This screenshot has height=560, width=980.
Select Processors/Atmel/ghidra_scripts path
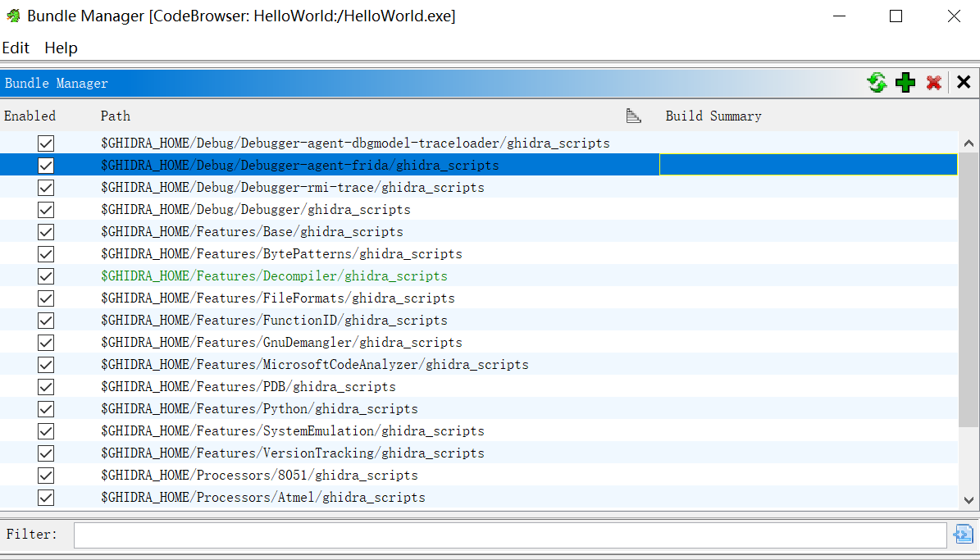(263, 498)
